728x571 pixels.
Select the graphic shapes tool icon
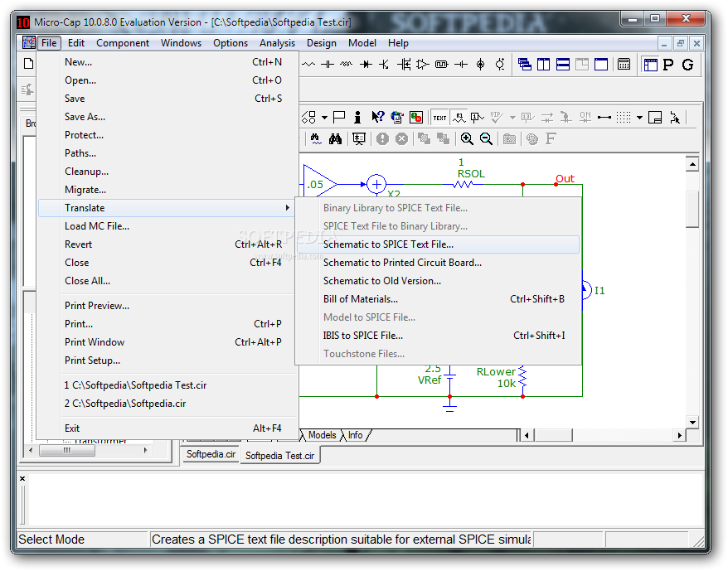click(x=308, y=117)
